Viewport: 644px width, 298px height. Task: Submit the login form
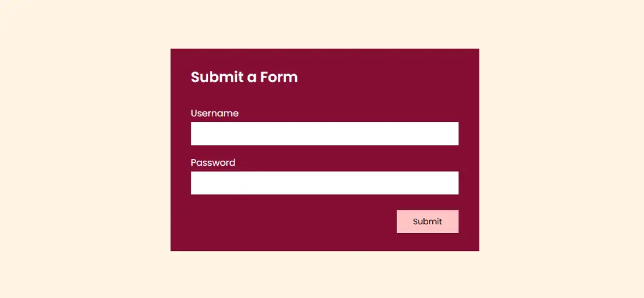tap(428, 221)
